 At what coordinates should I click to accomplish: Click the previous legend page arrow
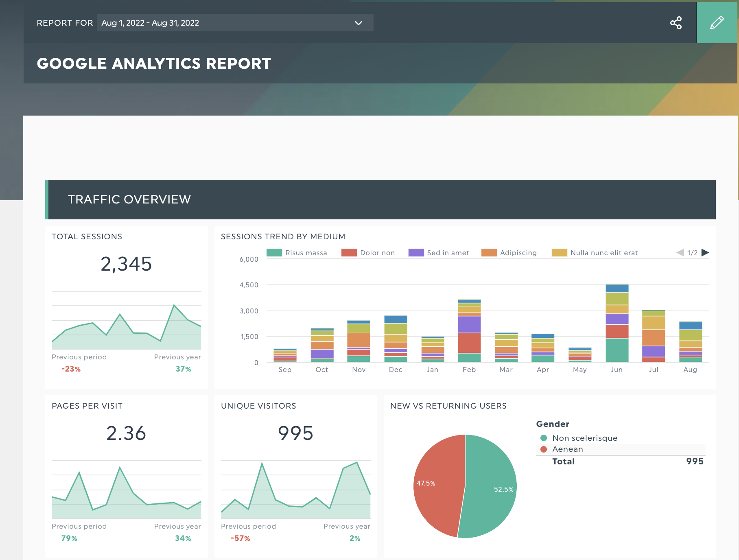coord(680,253)
